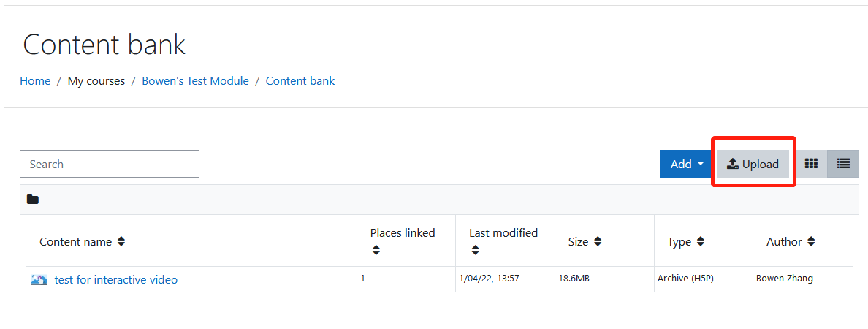Open the Add dropdown menu
Image resolution: width=868 pixels, height=329 pixels.
686,164
